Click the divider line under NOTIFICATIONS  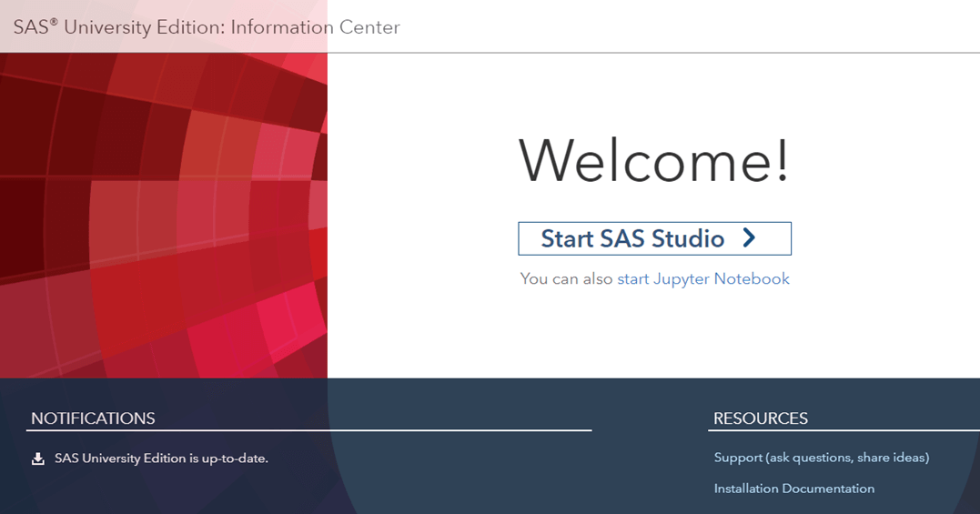pyautogui.click(x=309, y=429)
